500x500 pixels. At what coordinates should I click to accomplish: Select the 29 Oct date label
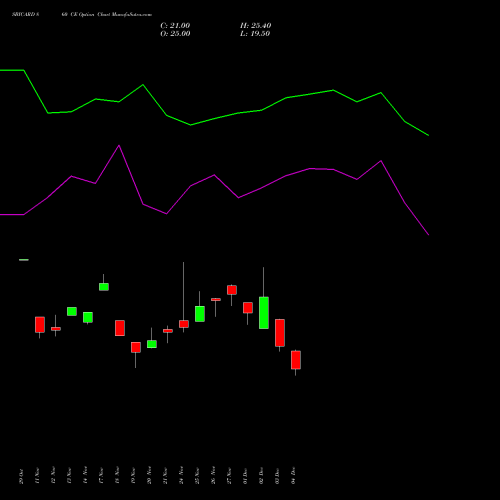21,477
